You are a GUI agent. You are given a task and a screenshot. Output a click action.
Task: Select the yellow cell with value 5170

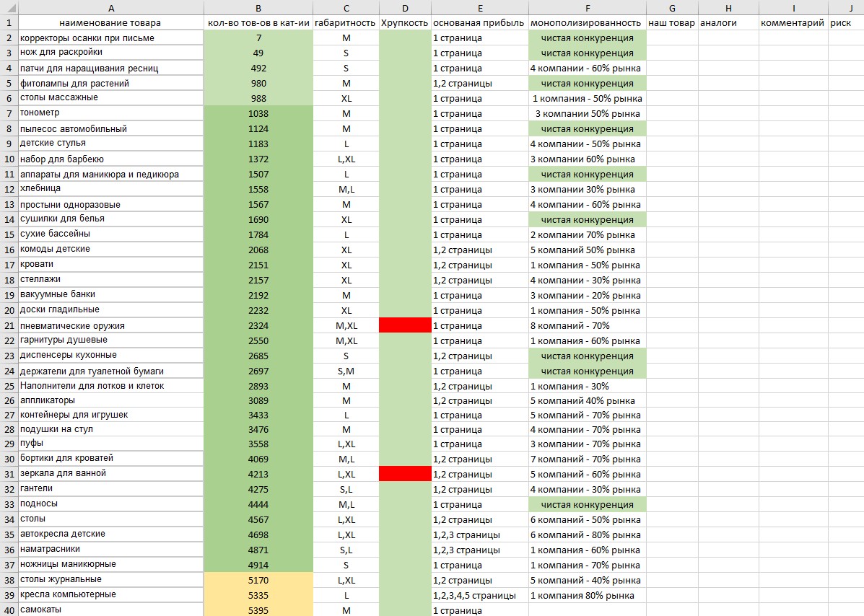pos(258,580)
